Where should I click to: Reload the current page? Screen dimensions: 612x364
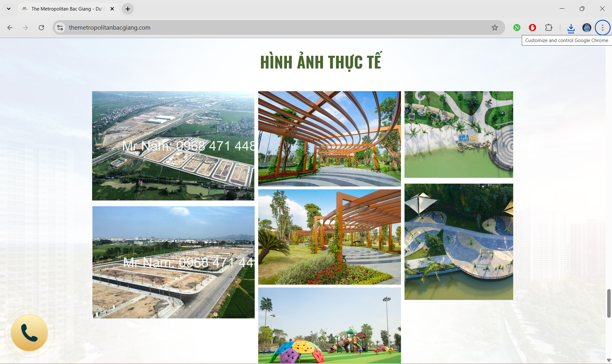pyautogui.click(x=41, y=28)
